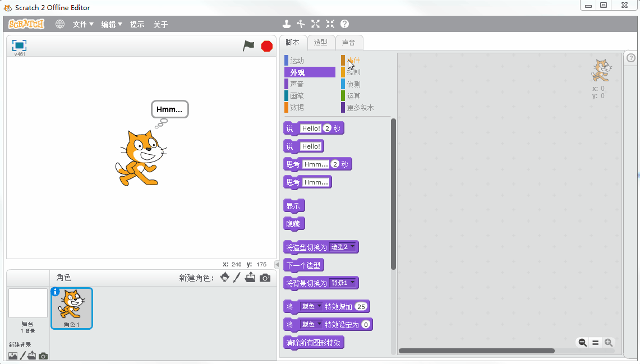The height and width of the screenshot is (364, 640).
Task: Select the 外观 block category
Action: [x=310, y=72]
